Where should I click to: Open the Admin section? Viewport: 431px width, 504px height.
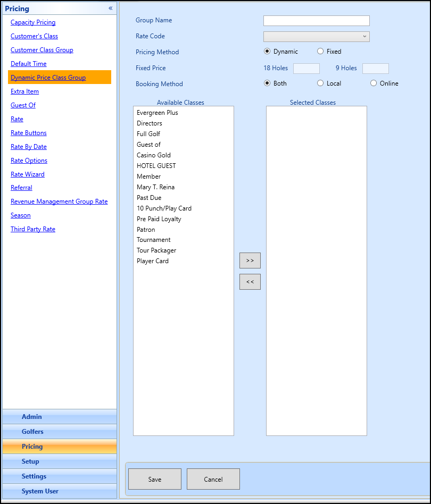click(60, 417)
